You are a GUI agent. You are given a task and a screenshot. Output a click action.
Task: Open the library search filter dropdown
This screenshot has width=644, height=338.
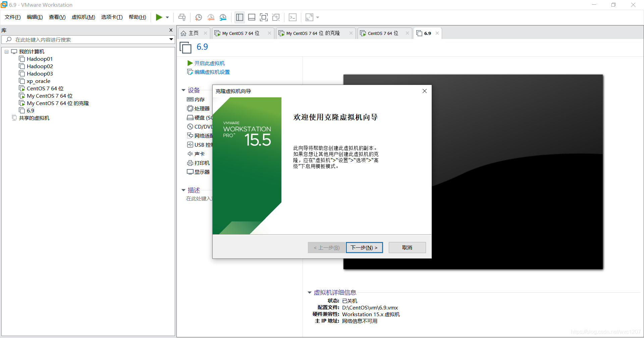pyautogui.click(x=171, y=40)
